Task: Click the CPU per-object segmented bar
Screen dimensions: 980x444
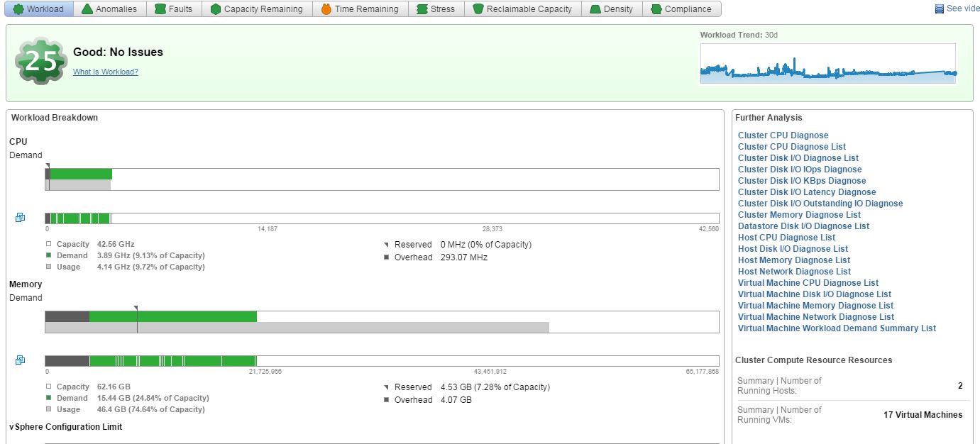Action: [x=382, y=218]
